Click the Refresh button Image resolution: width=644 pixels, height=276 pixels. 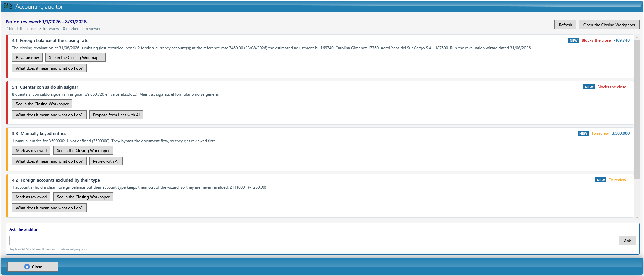tap(565, 25)
